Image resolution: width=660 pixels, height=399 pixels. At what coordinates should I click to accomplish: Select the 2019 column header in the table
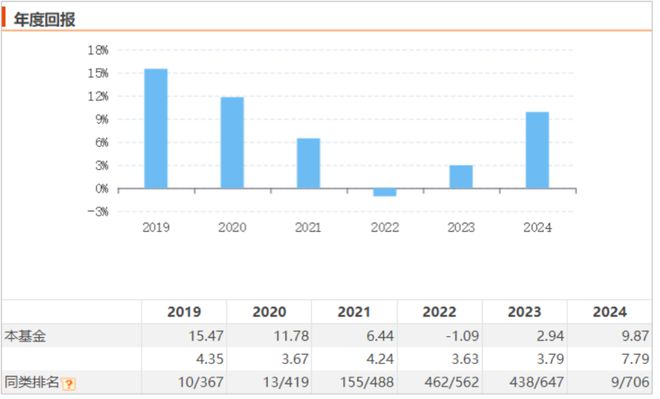coord(184,312)
